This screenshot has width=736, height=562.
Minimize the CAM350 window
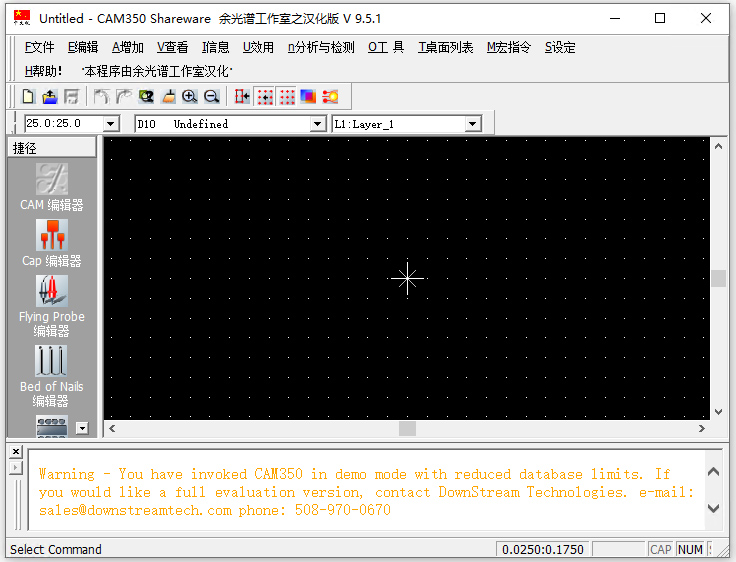(x=615, y=18)
